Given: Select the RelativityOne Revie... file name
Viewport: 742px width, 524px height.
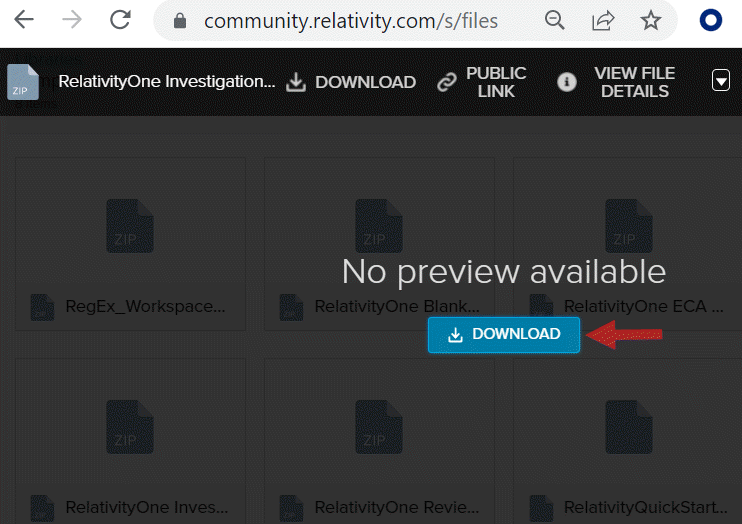Looking at the screenshot, I should coord(397,507).
